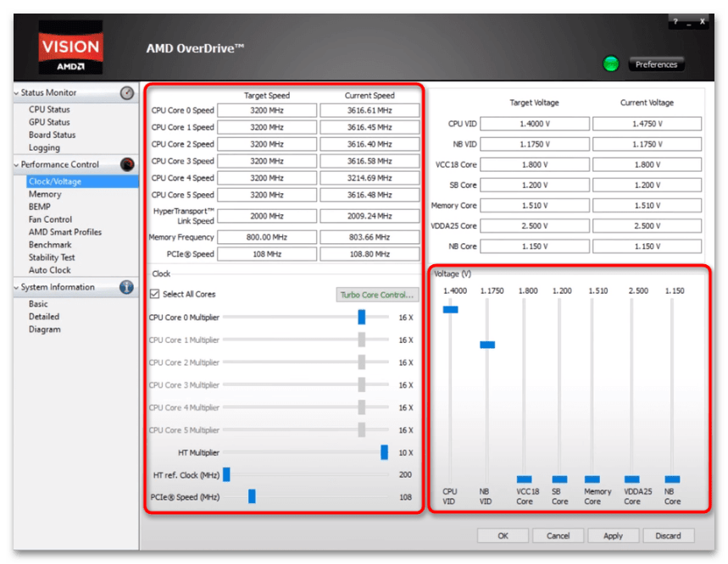The image size is (728, 564).
Task: Click the CPU Core 5 target speed field
Action: tap(267, 195)
